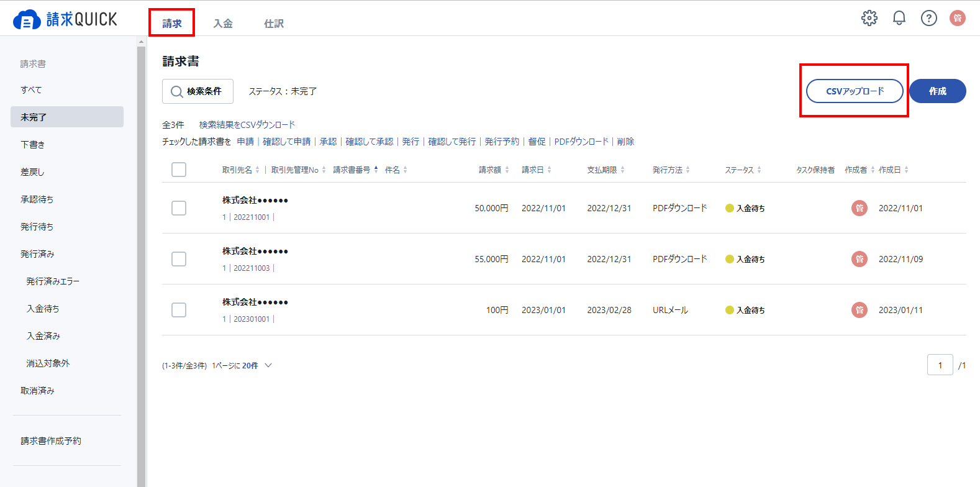Click the 発行 bulk action link
Image resolution: width=980 pixels, height=487 pixels.
pyautogui.click(x=411, y=142)
